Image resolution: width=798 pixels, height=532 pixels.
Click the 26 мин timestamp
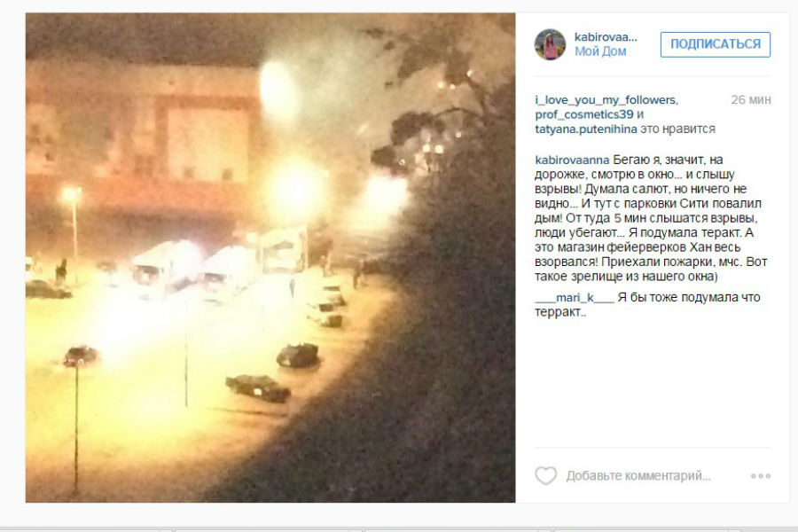tap(751, 100)
